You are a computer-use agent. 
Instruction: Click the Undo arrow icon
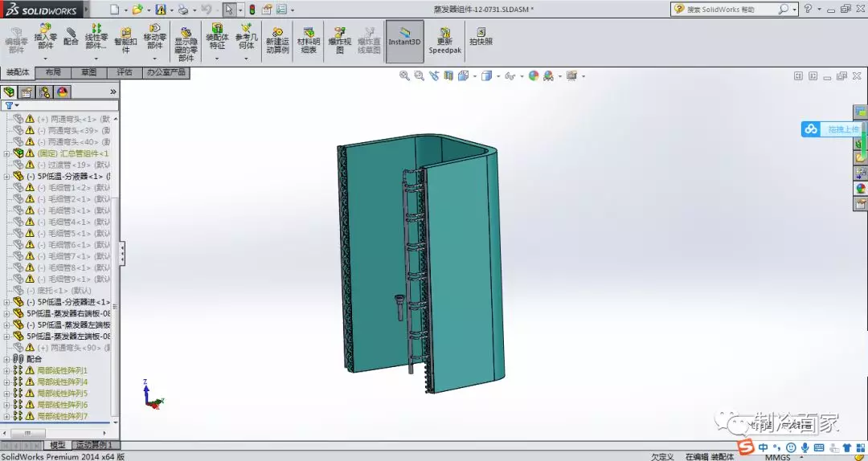click(x=206, y=10)
